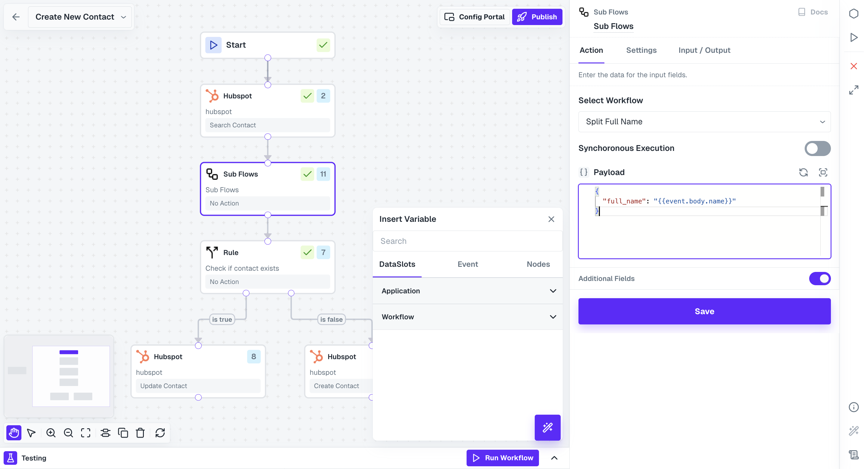Open the Event tab in Insert Variable
Screen dimensions: 868x469
click(x=467, y=264)
